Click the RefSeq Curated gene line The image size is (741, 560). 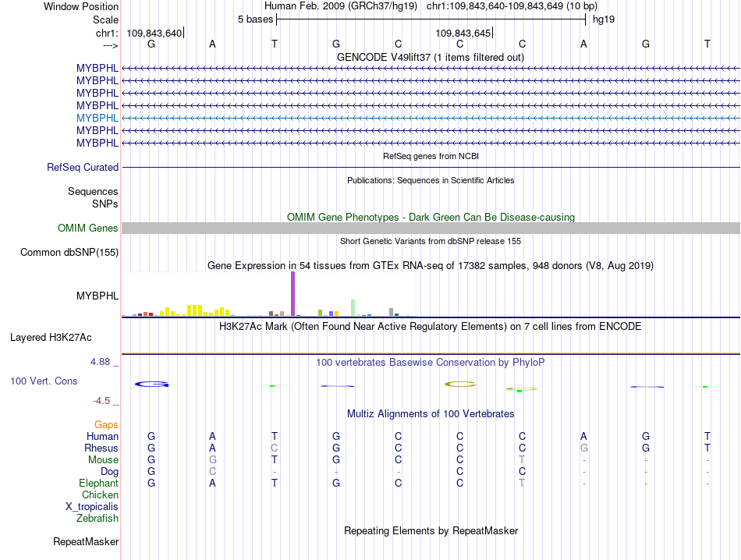pos(431,167)
